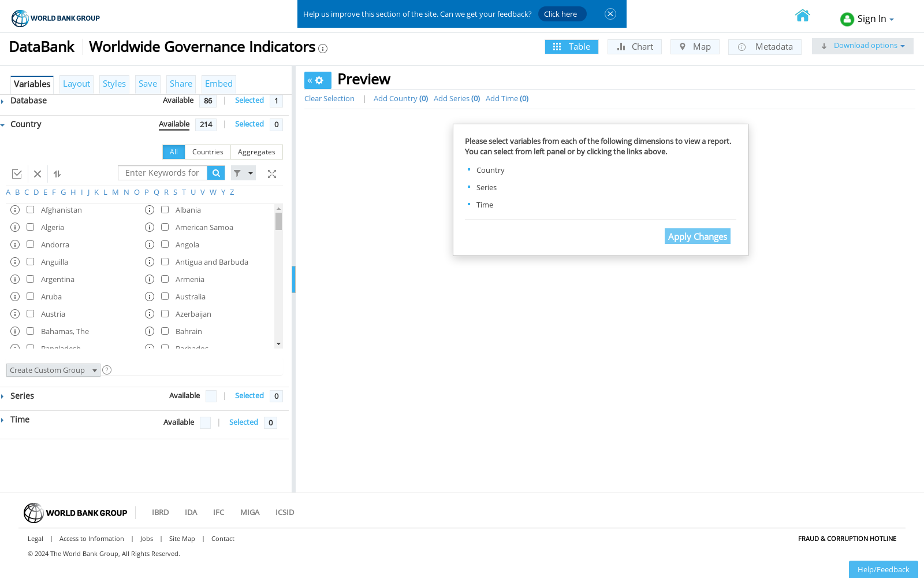Open the Help/Feedback button
Image resolution: width=924 pixels, height=578 pixels.
pos(884,569)
